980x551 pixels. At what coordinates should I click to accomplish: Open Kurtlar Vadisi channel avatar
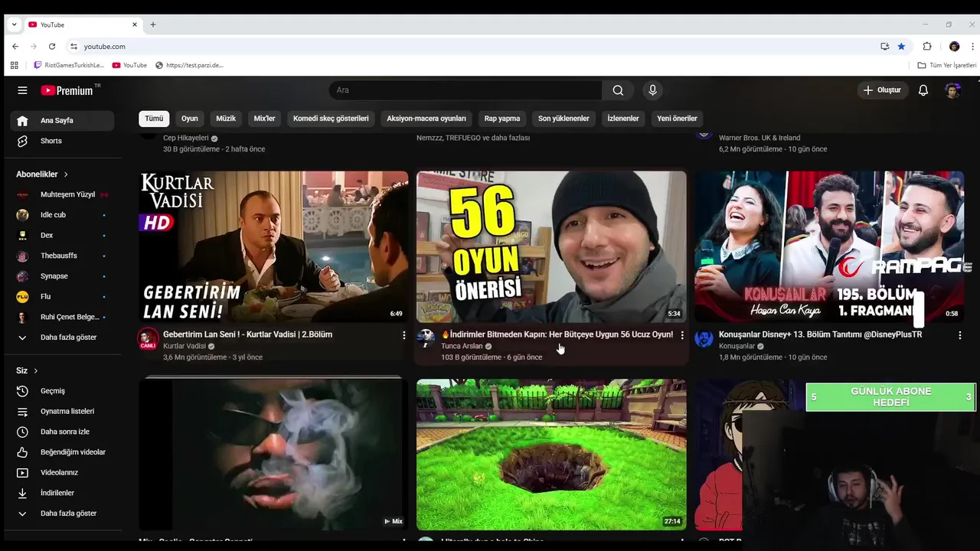pyautogui.click(x=148, y=338)
